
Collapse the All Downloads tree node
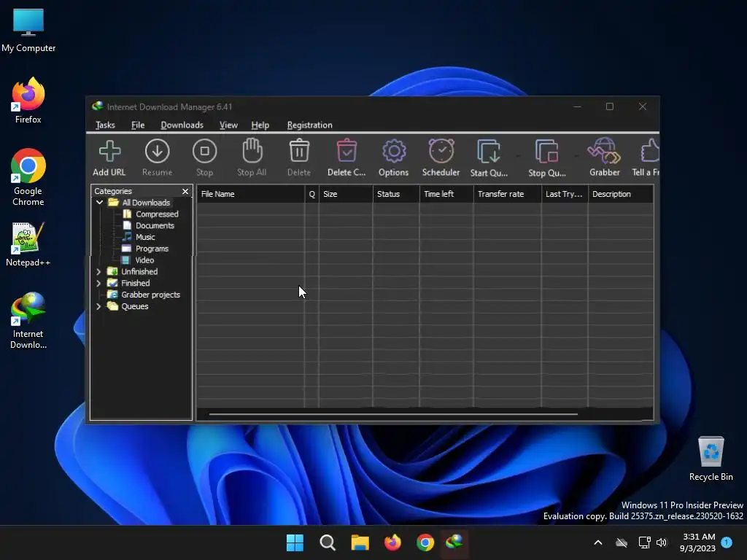[99, 203]
